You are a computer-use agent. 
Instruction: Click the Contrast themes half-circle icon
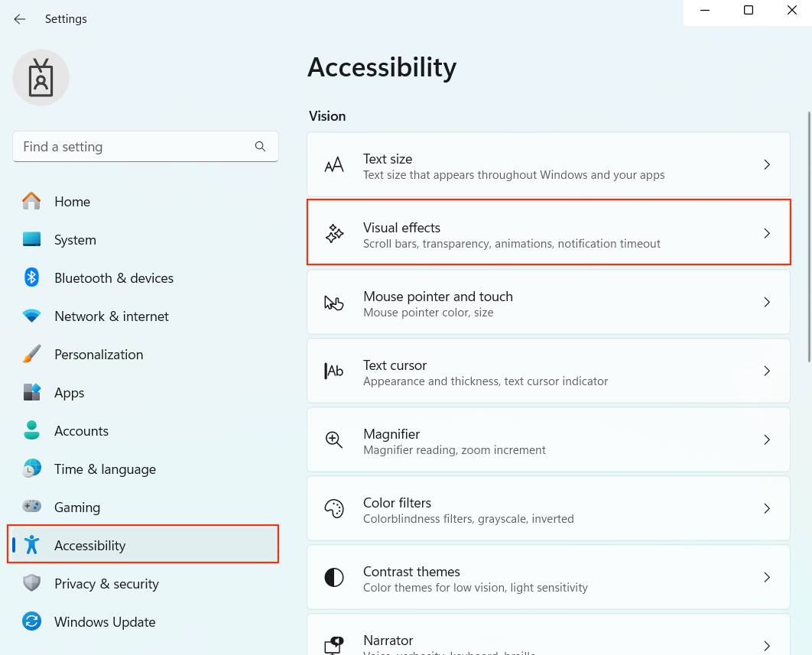(334, 577)
